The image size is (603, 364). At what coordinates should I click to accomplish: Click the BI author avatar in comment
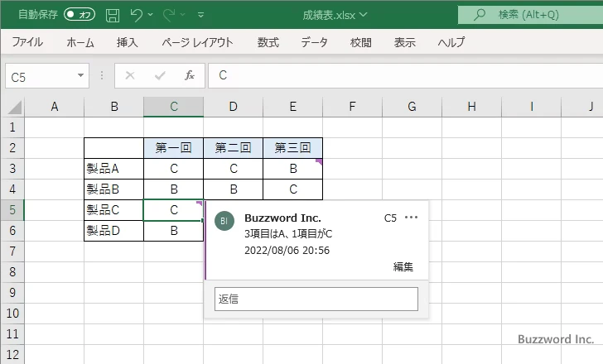(224, 221)
